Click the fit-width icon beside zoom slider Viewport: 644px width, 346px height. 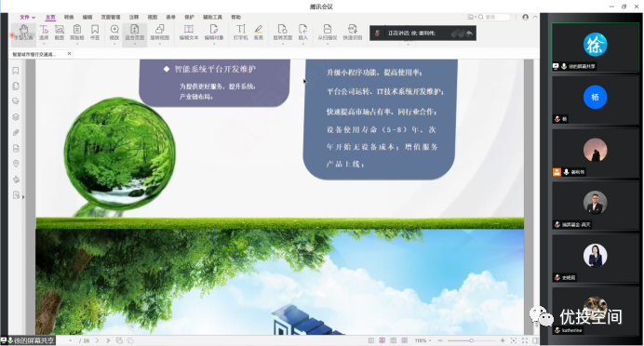click(514, 340)
